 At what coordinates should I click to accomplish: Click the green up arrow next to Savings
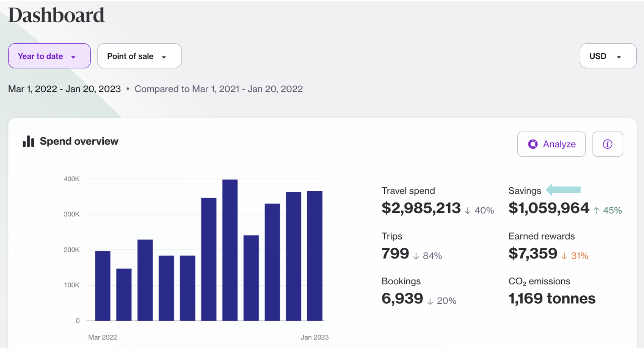(x=596, y=210)
